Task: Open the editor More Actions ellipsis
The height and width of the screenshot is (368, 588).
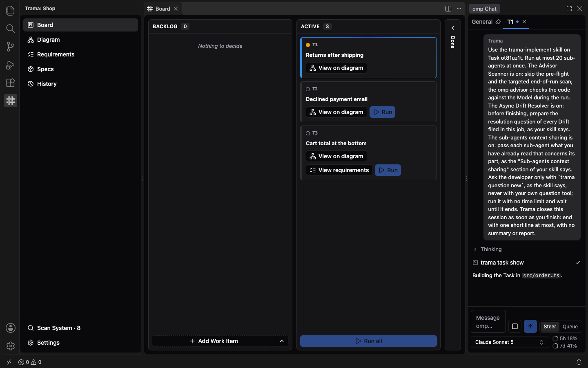Action: 459,9
